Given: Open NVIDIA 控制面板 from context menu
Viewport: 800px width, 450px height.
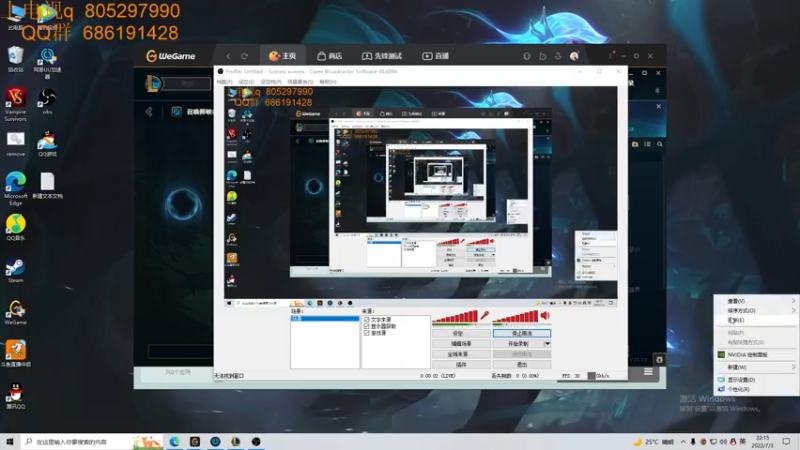Looking at the screenshot, I should point(756,355).
